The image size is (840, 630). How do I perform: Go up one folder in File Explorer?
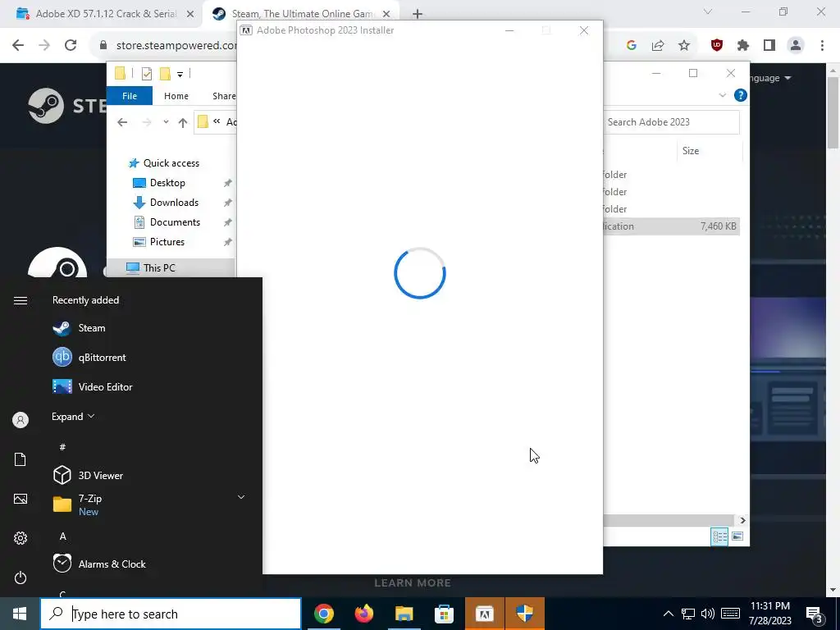tap(183, 123)
